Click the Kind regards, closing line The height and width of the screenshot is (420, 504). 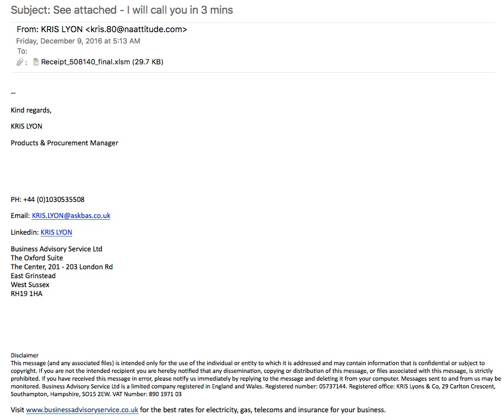click(31, 110)
